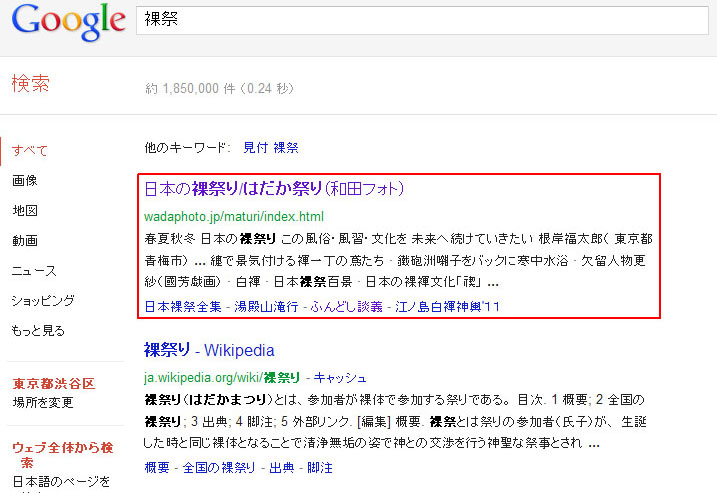Click ja.wikipedia.org/wiki/裸祭り URL text
The width and height of the screenshot is (717, 493).
click(x=222, y=378)
